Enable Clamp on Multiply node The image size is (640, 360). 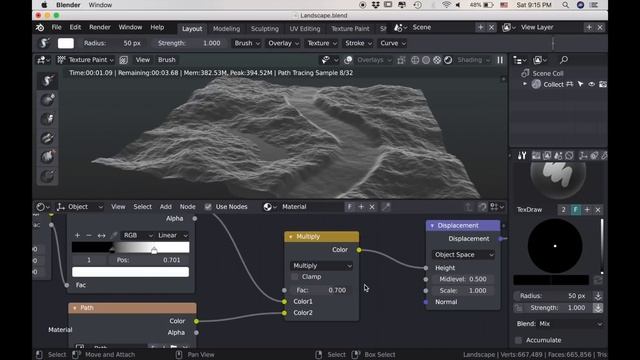point(295,277)
